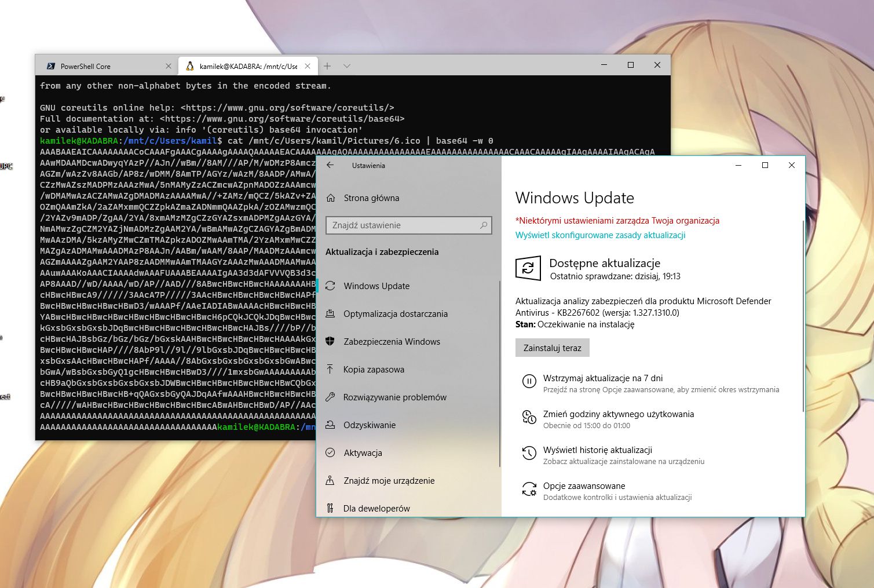Viewport: 874px width, 588px height.
Task: Click the Linux penguin tab icon
Action: pyautogui.click(x=189, y=66)
